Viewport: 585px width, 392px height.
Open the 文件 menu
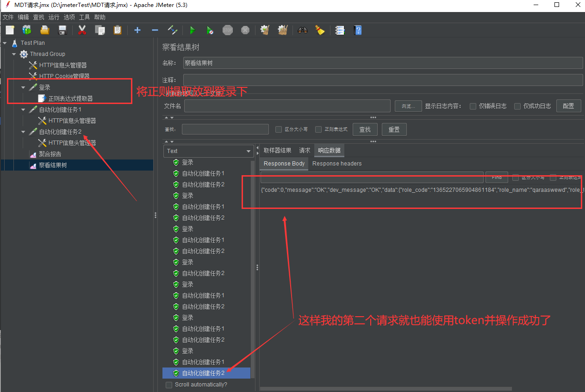click(x=8, y=17)
